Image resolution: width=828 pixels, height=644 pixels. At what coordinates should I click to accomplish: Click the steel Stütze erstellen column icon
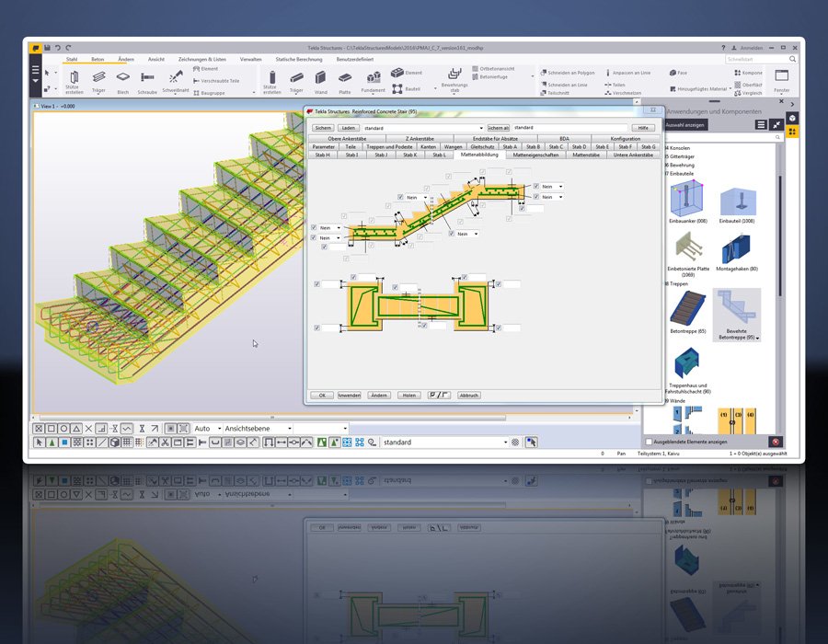(x=75, y=77)
